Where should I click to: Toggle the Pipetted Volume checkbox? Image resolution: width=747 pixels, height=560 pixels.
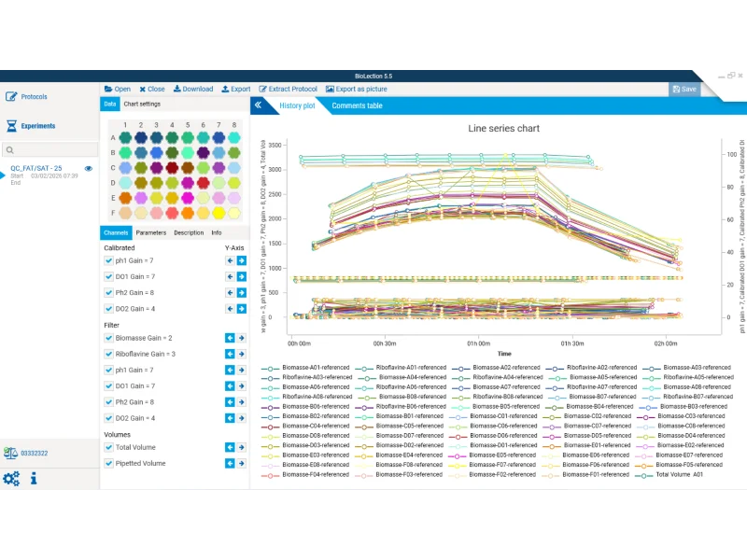[108, 463]
